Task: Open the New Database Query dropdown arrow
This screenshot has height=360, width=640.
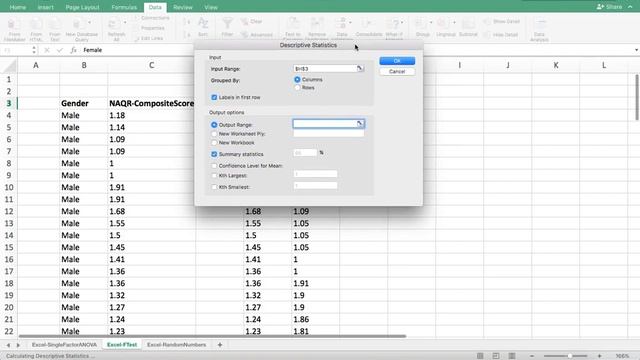Action: point(90,22)
